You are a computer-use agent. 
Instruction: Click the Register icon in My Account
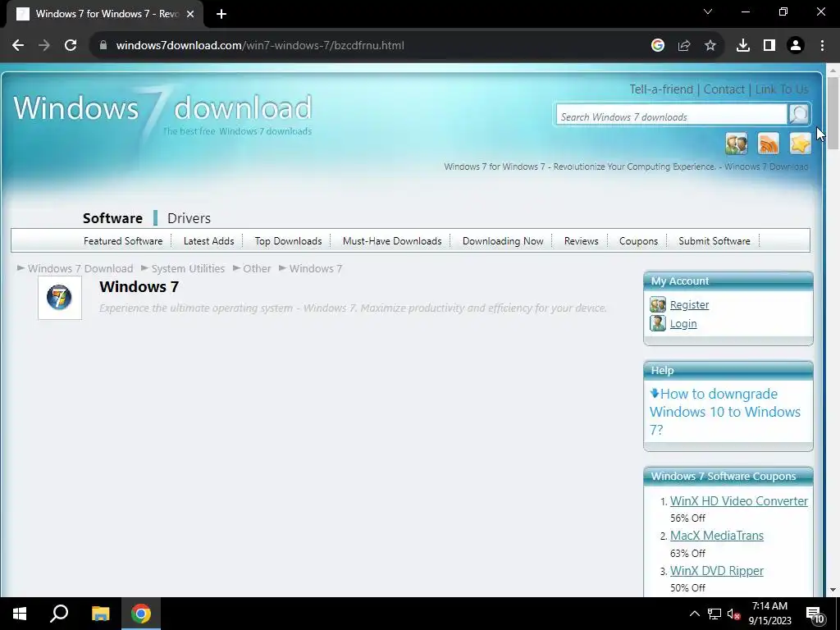tap(658, 304)
